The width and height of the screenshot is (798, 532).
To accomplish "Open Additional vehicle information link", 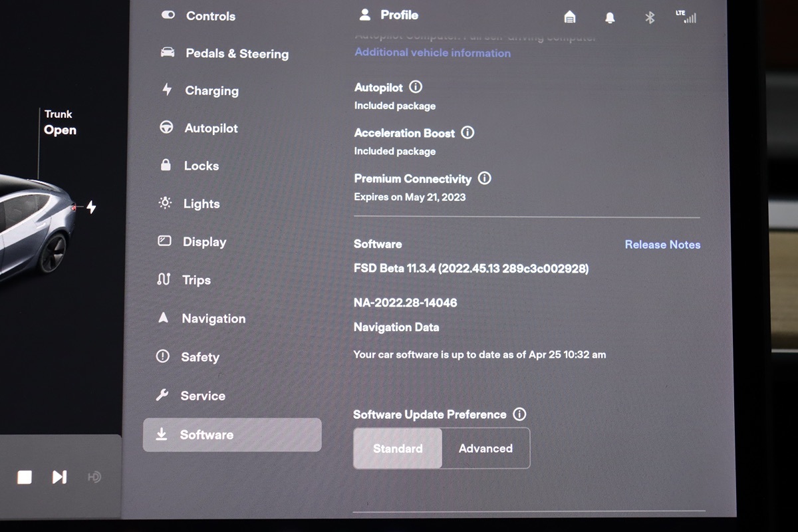I will (432, 53).
